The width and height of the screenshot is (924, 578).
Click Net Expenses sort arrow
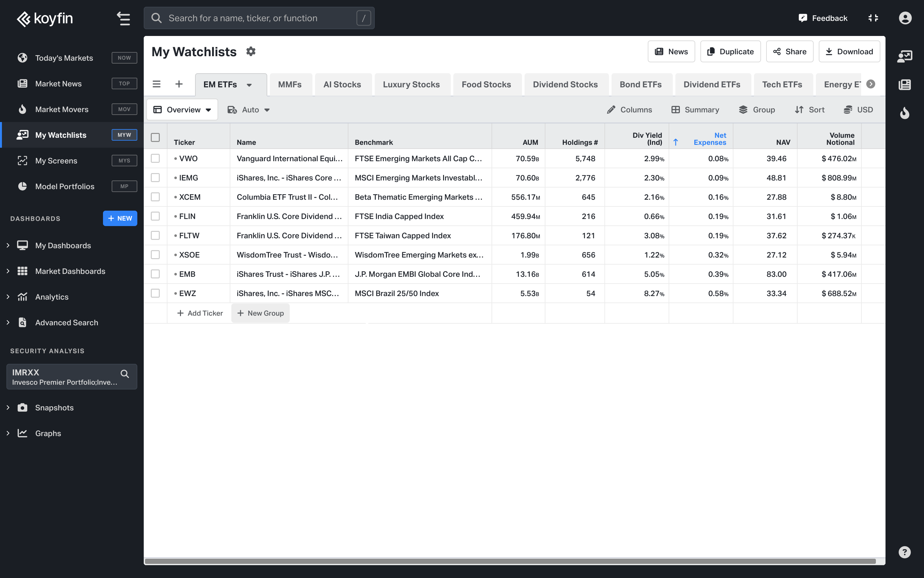[675, 142]
